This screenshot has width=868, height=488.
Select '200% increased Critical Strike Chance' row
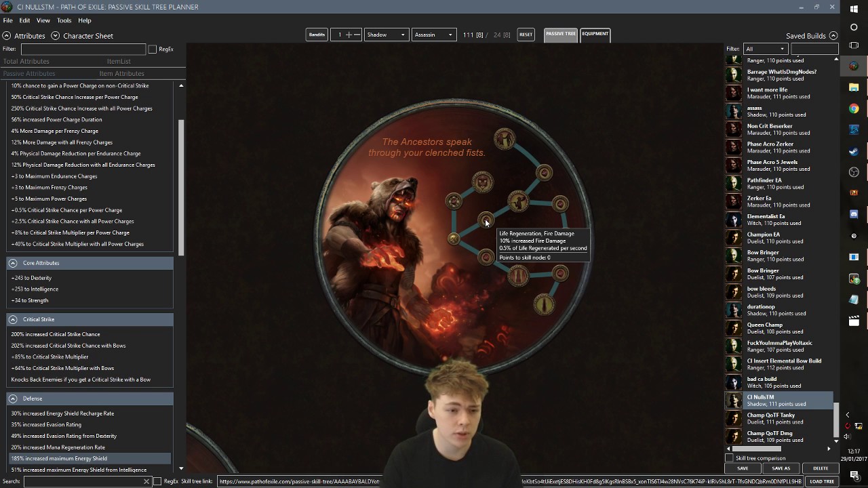90,334
